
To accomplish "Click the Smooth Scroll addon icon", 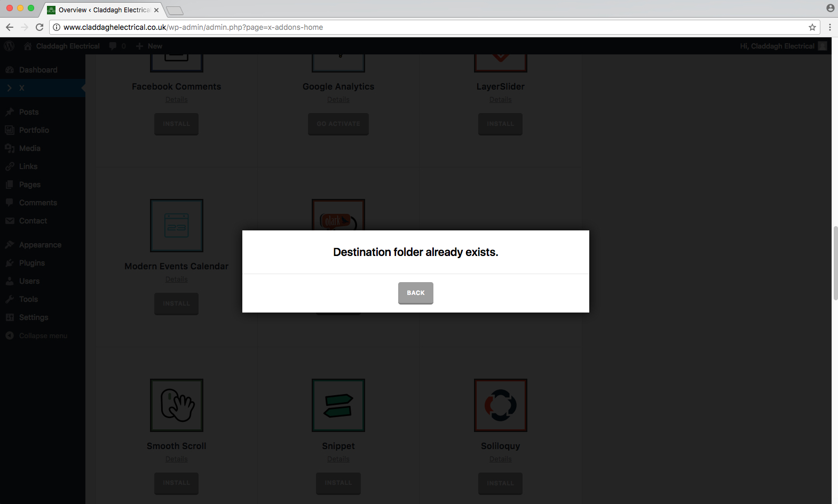I will 177,405.
